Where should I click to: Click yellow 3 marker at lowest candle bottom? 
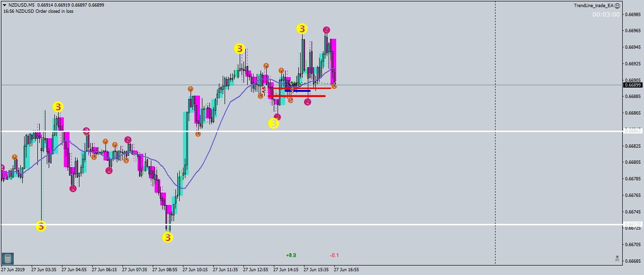click(168, 237)
